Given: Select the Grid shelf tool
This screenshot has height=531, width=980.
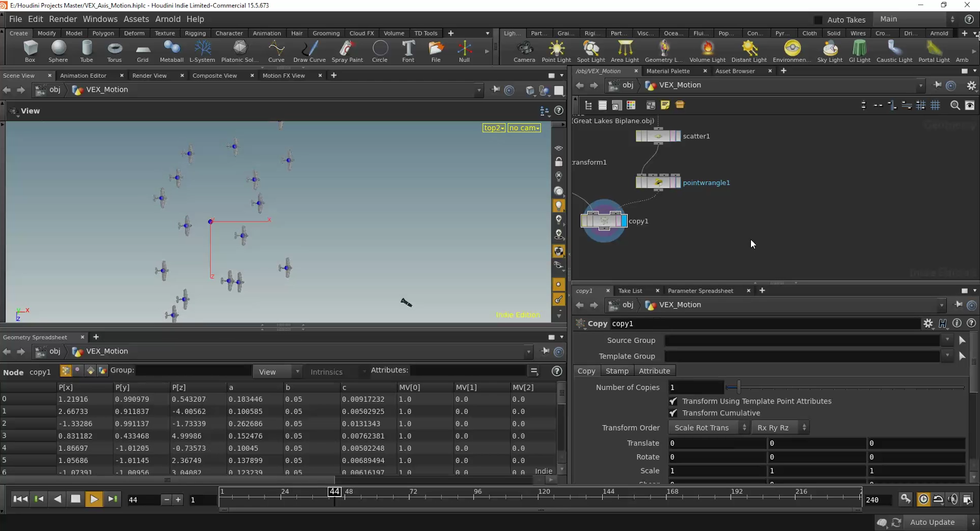Looking at the screenshot, I should point(143,51).
